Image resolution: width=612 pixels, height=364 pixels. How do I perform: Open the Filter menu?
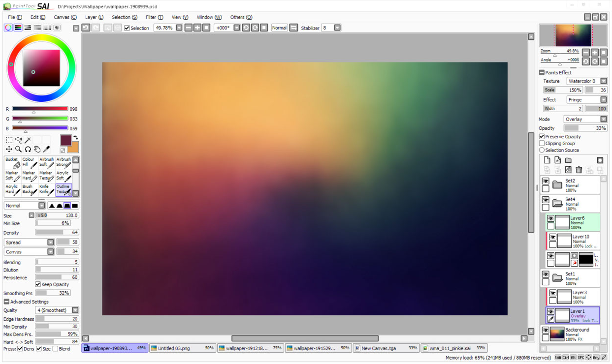154,17
